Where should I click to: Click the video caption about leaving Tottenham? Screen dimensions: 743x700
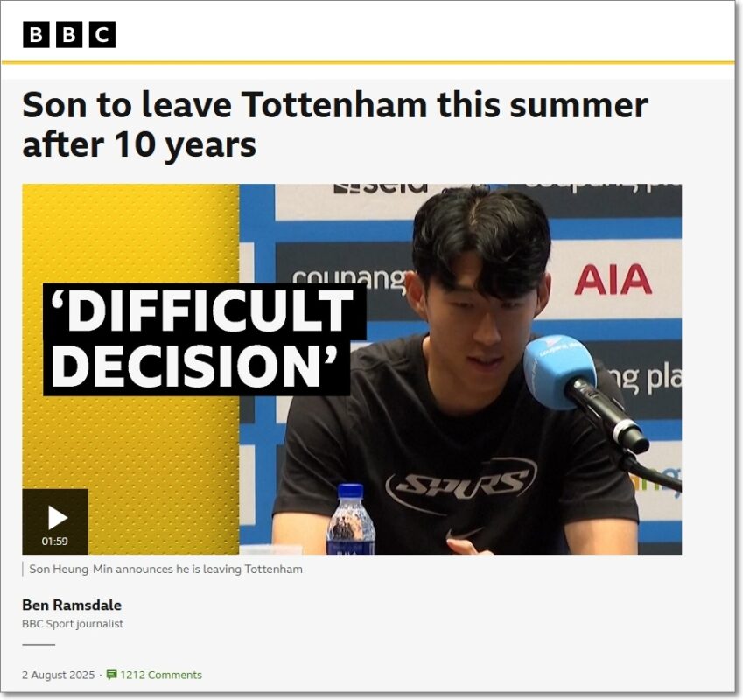(x=166, y=569)
